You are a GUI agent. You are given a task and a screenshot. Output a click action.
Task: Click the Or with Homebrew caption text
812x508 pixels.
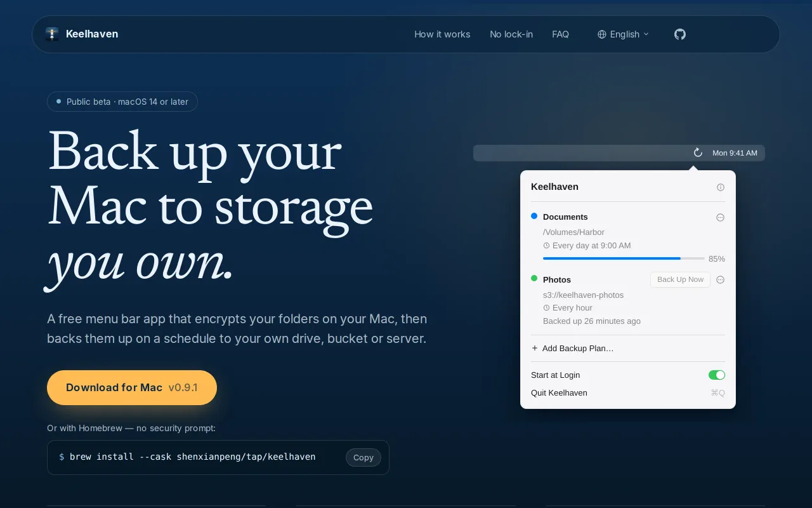click(x=131, y=428)
